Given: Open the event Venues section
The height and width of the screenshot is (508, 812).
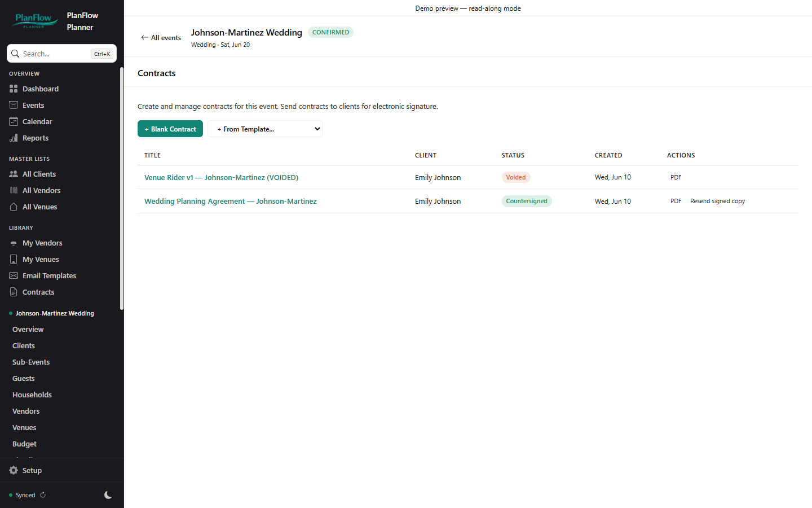Looking at the screenshot, I should click(x=24, y=427).
